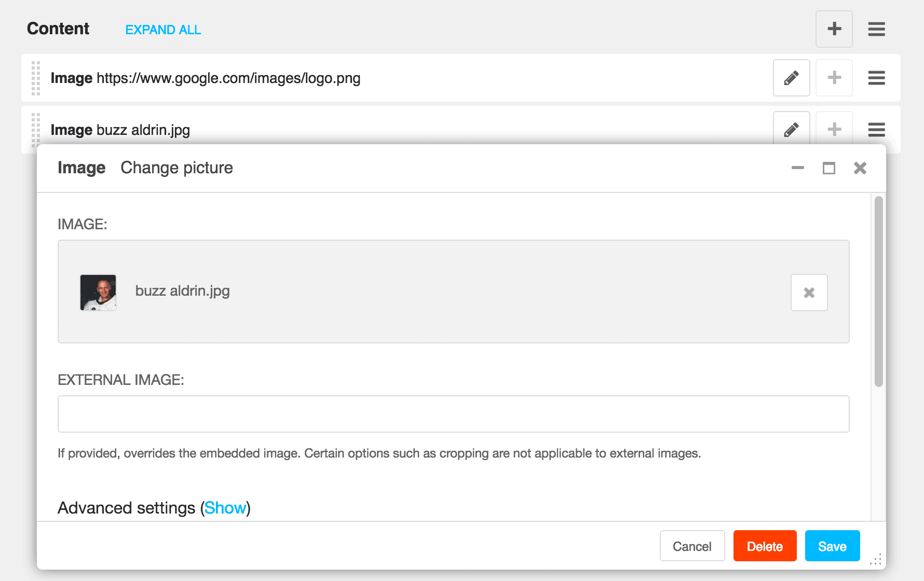Minimize the Image dialog
Image resolution: width=924 pixels, height=581 pixels.
point(797,168)
